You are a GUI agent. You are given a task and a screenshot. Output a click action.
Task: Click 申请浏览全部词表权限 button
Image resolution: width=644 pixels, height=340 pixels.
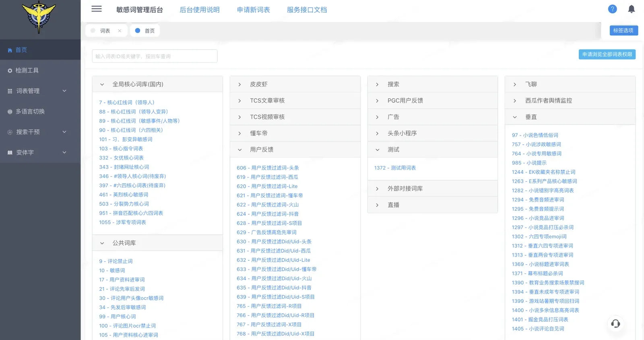pos(607,54)
